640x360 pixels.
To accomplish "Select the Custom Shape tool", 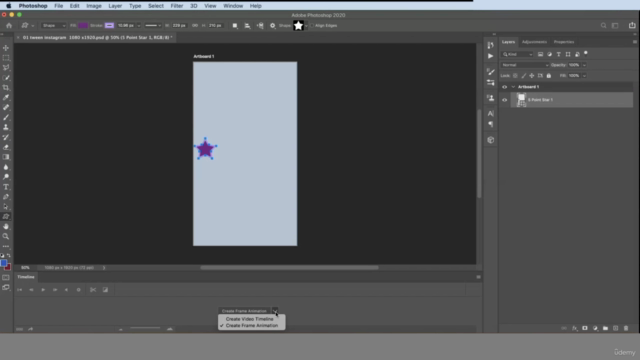I will tap(6, 216).
